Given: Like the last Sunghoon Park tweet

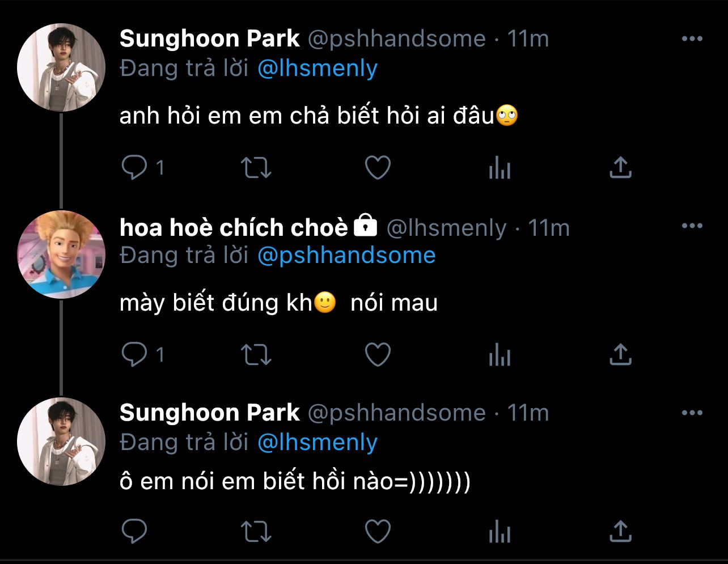Looking at the screenshot, I should 377,531.
